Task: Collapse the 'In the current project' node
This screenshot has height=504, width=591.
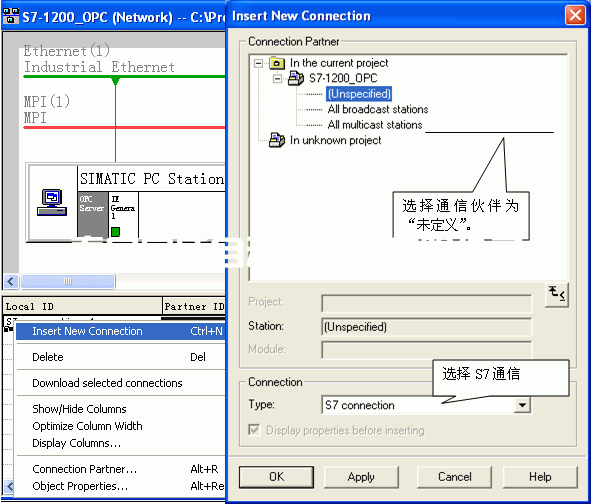Action: click(x=258, y=63)
